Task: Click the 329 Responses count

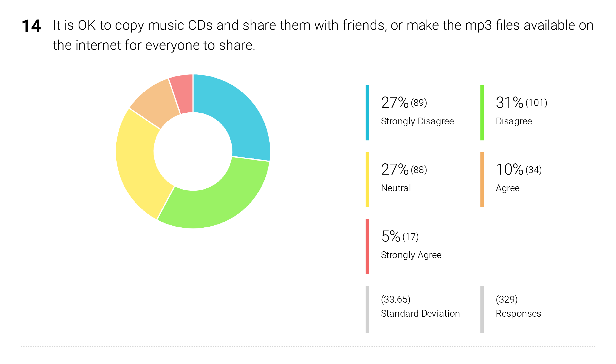Action: point(506,299)
